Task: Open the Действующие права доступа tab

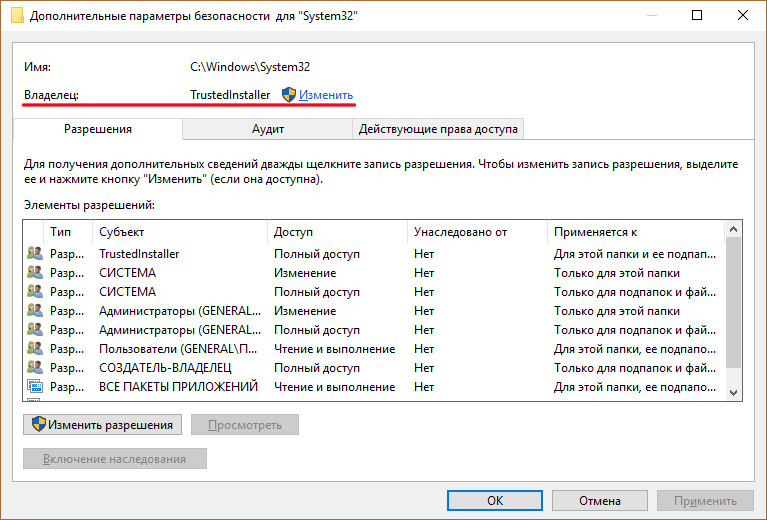Action: pyautogui.click(x=438, y=129)
